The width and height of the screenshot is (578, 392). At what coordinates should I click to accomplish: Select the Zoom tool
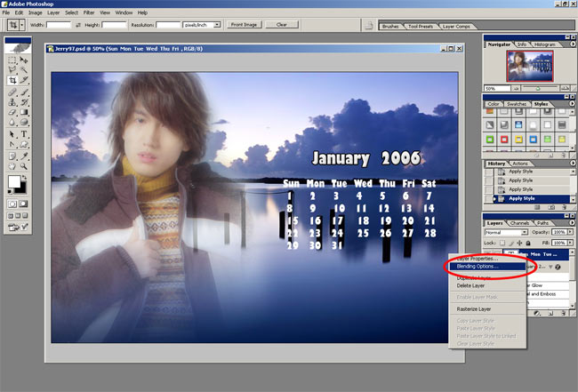pos(24,166)
